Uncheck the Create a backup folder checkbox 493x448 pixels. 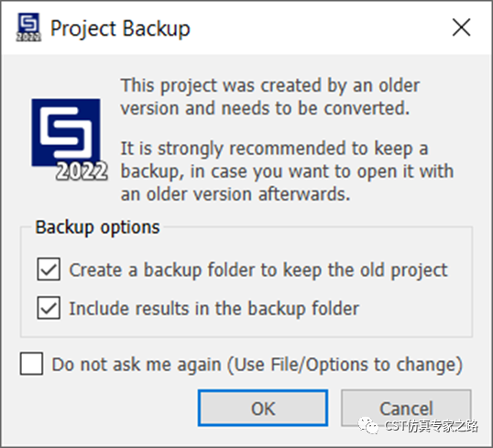pos(49,269)
